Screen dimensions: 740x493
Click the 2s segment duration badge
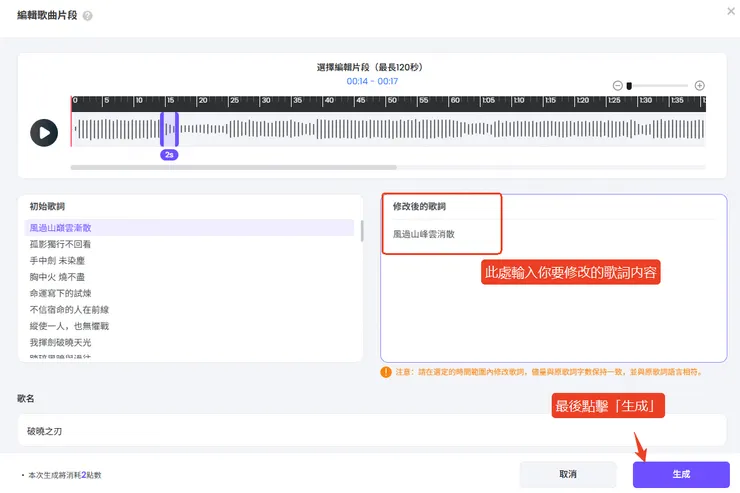[169, 155]
